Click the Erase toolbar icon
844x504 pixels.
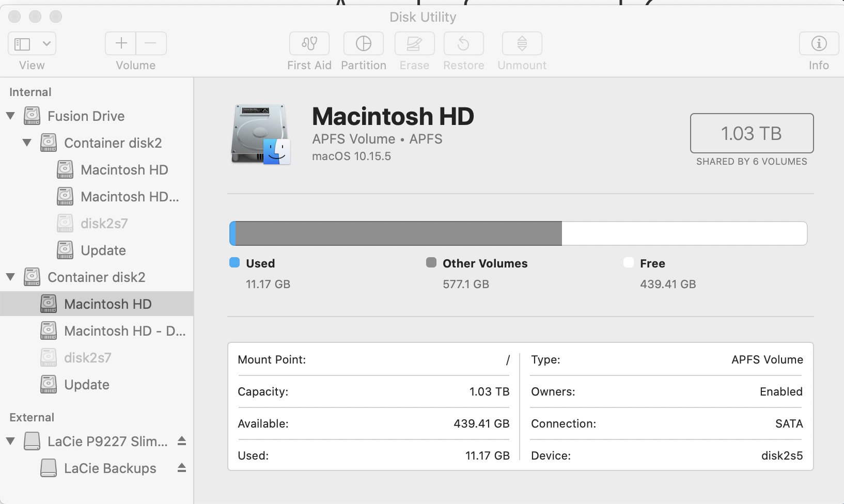coord(414,43)
